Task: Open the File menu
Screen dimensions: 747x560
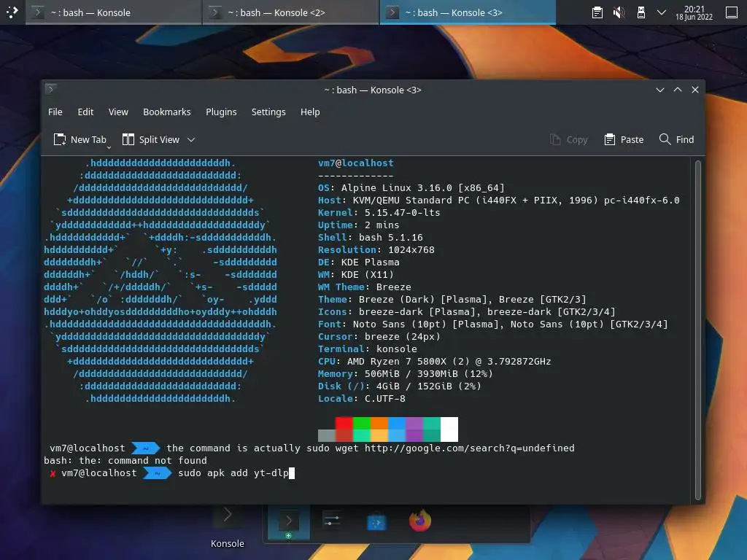Action: (55, 112)
